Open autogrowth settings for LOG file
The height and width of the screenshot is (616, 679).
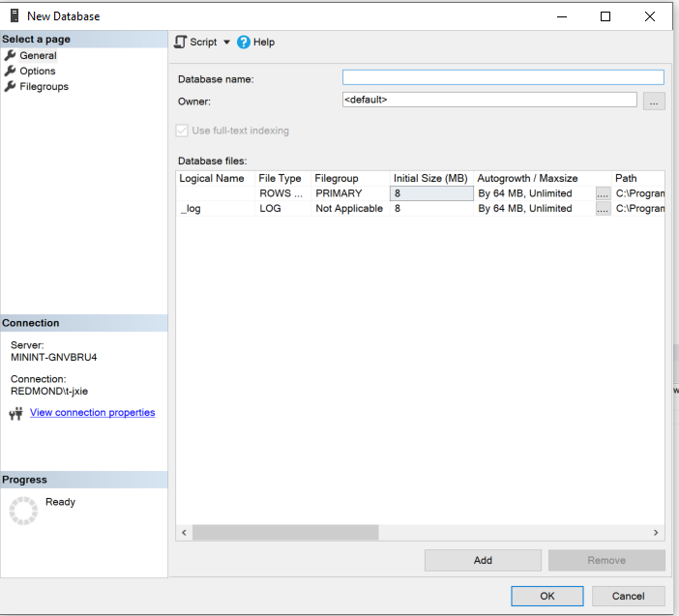(603, 208)
